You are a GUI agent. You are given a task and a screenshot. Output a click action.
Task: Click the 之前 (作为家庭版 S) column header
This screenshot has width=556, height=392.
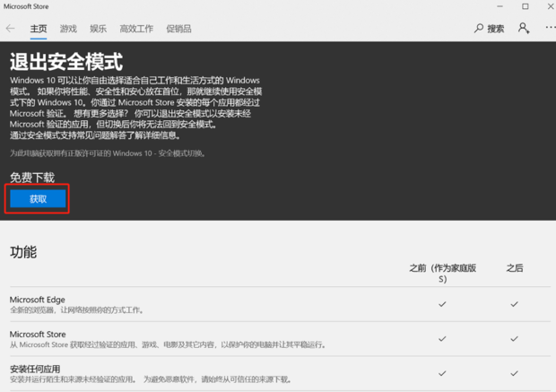click(442, 274)
